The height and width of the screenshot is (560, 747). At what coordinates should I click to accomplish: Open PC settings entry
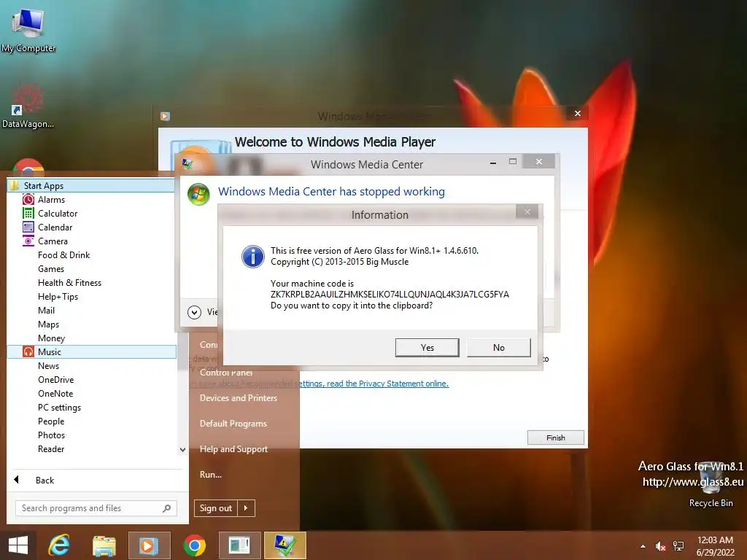pos(59,407)
